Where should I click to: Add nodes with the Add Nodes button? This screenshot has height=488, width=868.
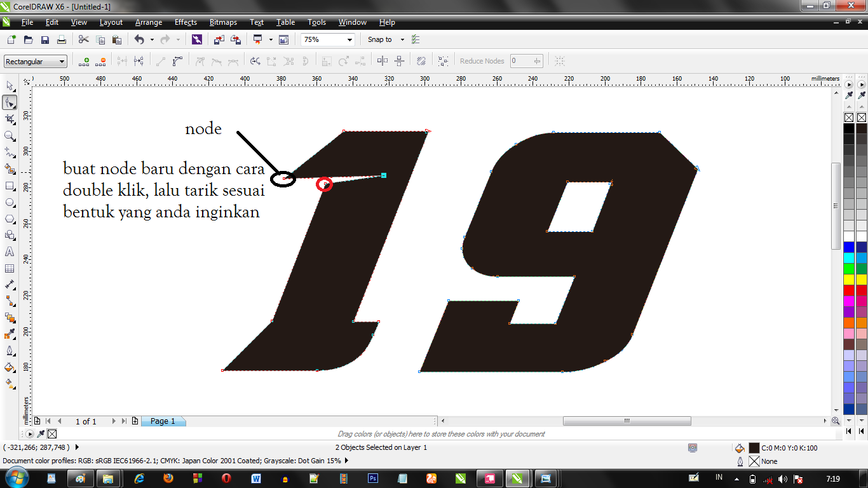pyautogui.click(x=85, y=60)
